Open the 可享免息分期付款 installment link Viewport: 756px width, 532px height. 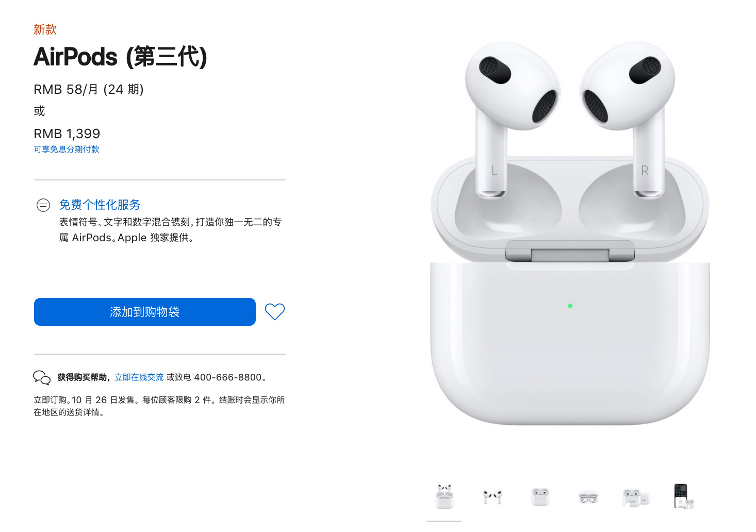coord(67,149)
